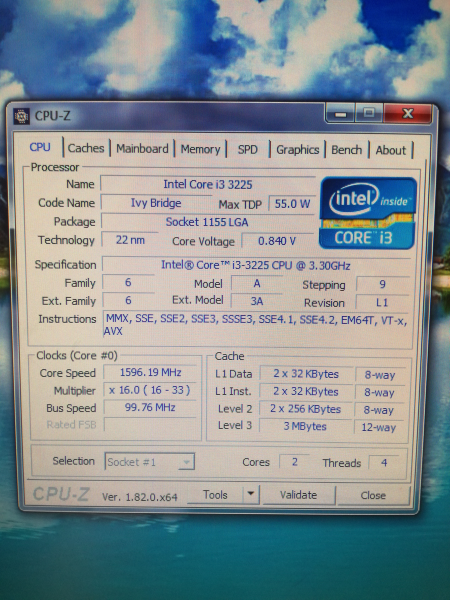Click the 22 nm technology value

pos(130,240)
